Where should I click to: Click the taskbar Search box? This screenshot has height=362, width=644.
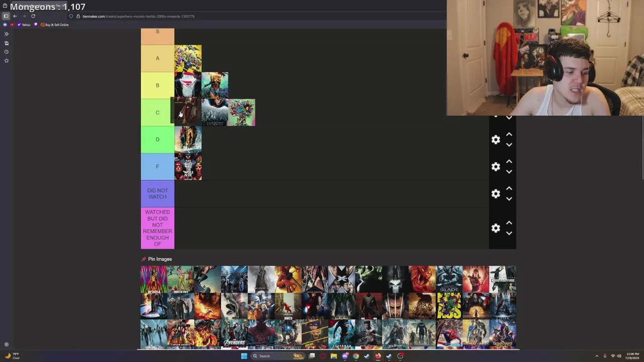click(278, 356)
